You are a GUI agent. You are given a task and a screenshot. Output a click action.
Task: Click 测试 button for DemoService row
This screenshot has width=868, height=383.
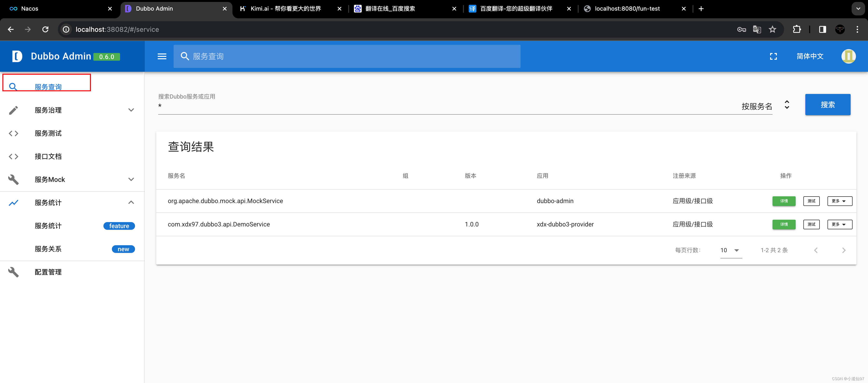(x=811, y=225)
